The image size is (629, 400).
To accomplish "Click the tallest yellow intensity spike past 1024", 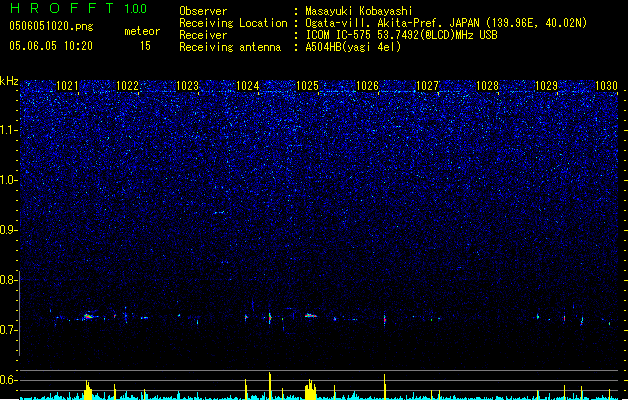I will click(270, 386).
